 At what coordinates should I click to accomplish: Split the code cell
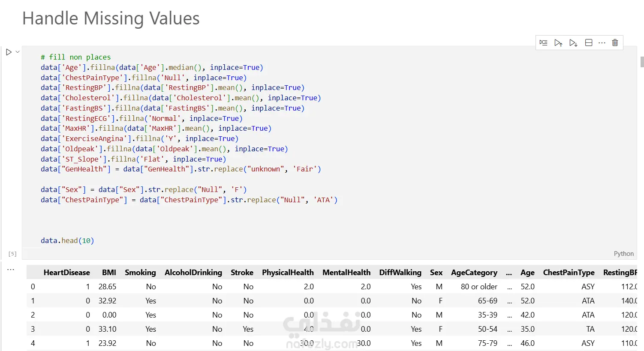pos(589,43)
